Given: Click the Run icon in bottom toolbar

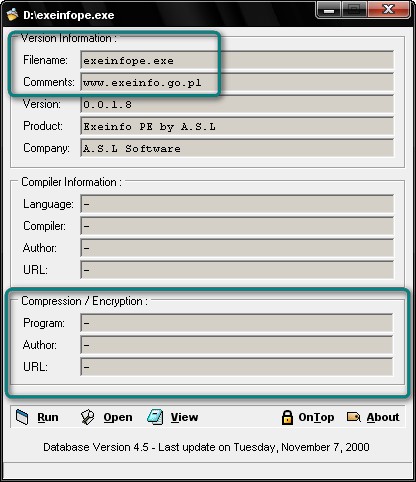Looking at the screenshot, I should (x=22, y=417).
